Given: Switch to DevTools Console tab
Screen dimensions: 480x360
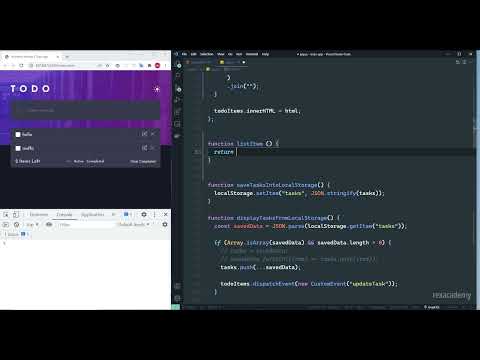Looking at the screenshot, I should [64, 215].
